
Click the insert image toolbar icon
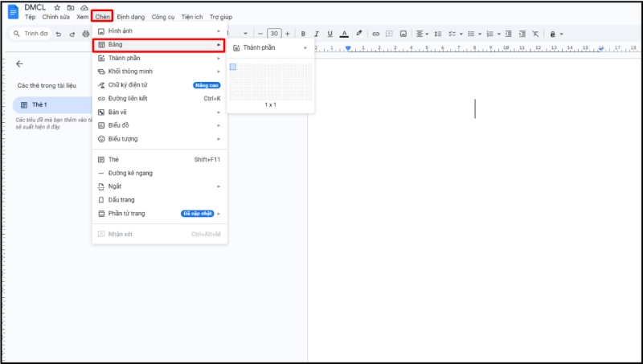403,34
